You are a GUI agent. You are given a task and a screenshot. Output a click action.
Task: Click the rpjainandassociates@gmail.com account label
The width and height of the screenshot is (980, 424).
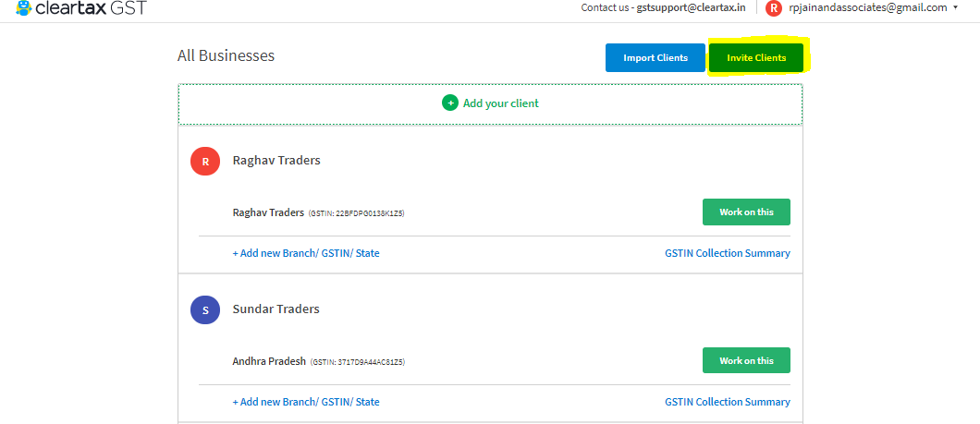click(x=868, y=7)
